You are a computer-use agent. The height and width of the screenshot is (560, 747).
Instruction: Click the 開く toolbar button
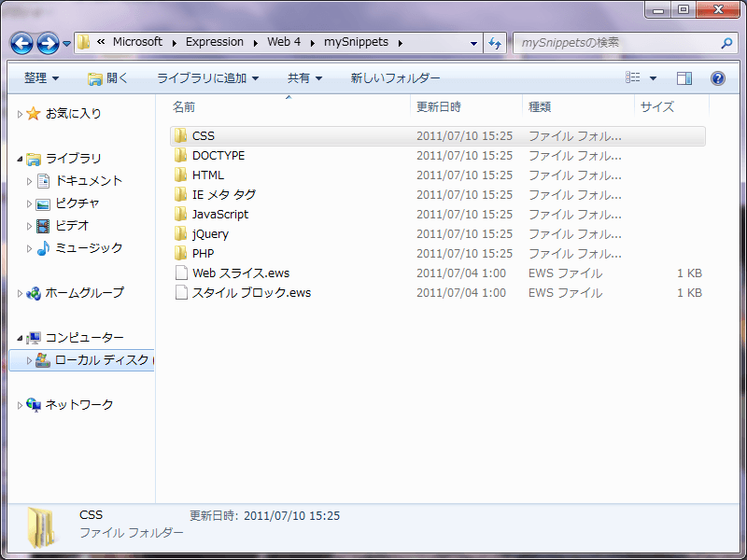[x=108, y=78]
